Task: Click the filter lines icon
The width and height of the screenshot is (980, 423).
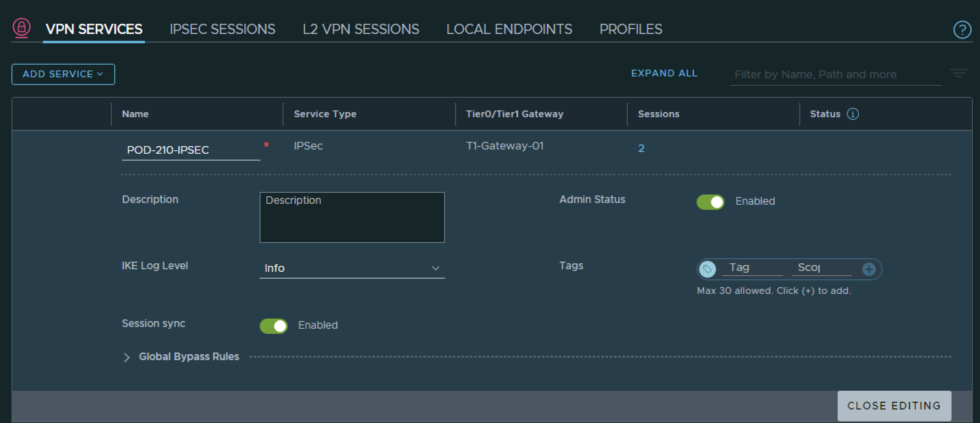Action: coord(959,73)
